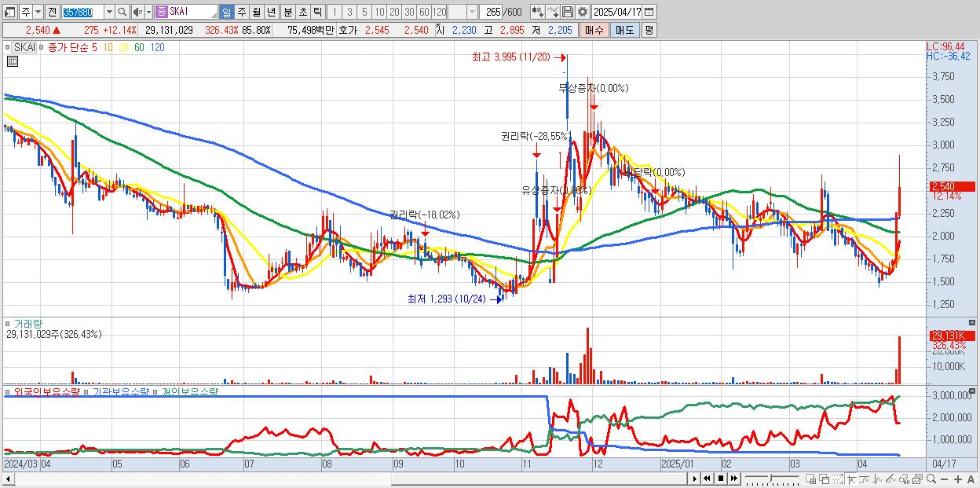Open chart settings gear icon
This screenshot has height=488, width=980.
(x=583, y=12)
